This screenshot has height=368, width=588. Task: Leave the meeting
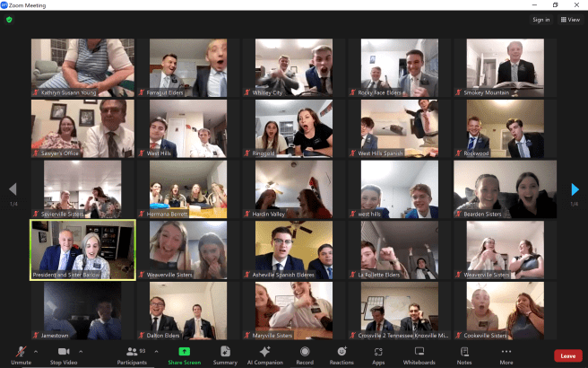pyautogui.click(x=567, y=355)
